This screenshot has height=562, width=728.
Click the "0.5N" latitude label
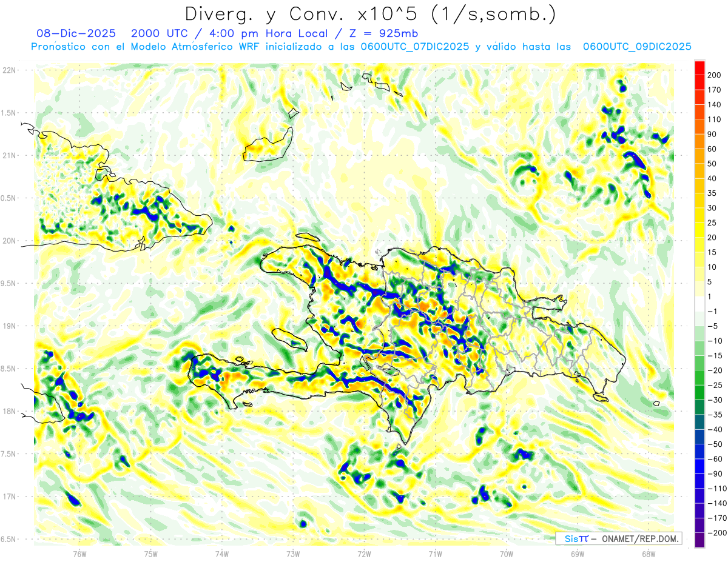click(9, 198)
